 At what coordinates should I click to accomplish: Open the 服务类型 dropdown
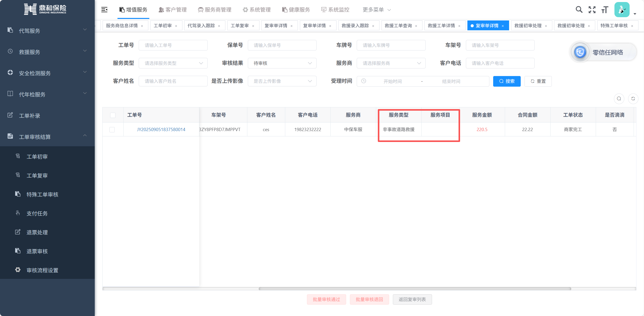(173, 63)
